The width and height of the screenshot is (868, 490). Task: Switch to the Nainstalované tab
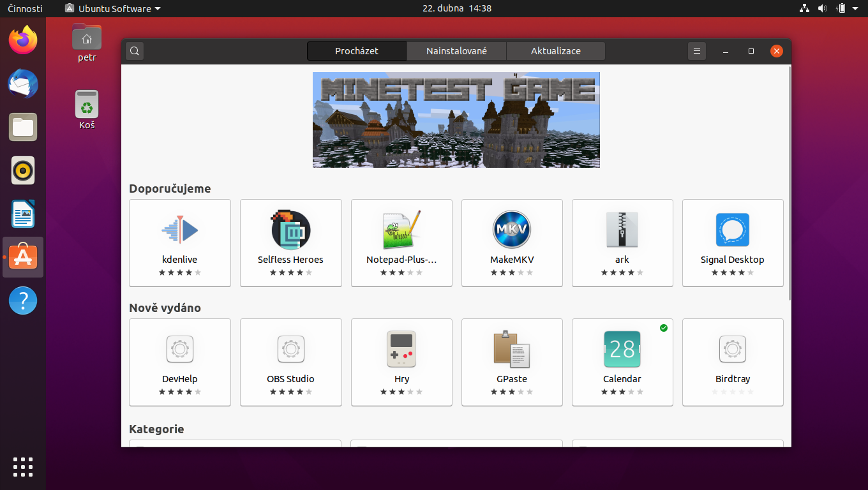coord(456,51)
